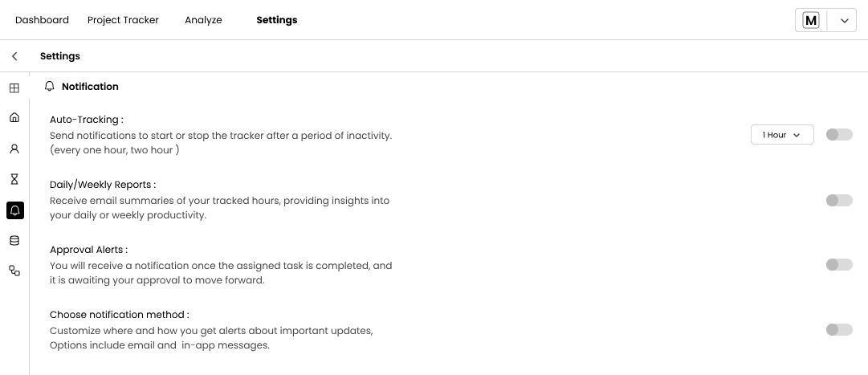Go to the Analyze tab
The height and width of the screenshot is (375, 868).
click(x=203, y=20)
